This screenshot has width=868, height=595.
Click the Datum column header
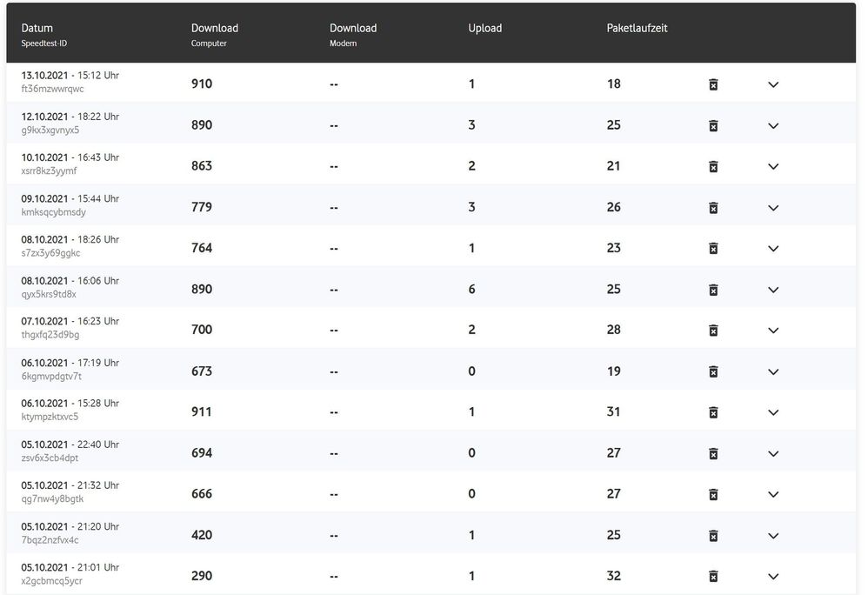click(x=37, y=29)
